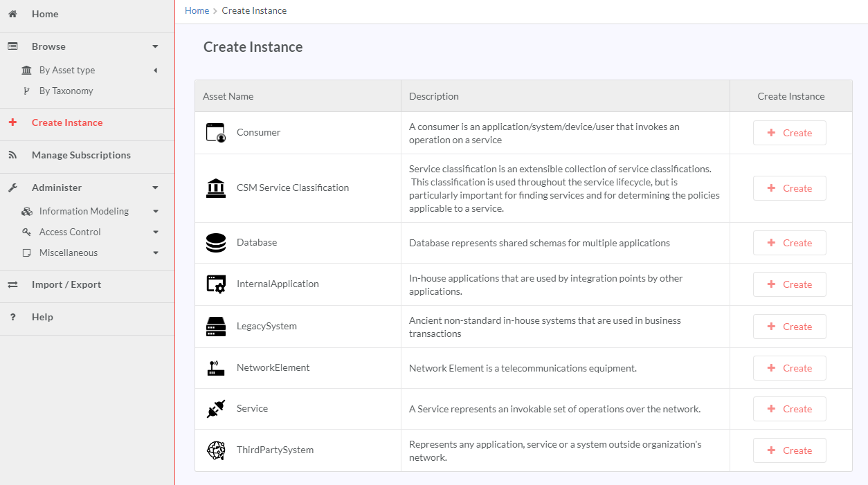Click the Service plug icon
The width and height of the screenshot is (868, 485).
click(x=216, y=409)
